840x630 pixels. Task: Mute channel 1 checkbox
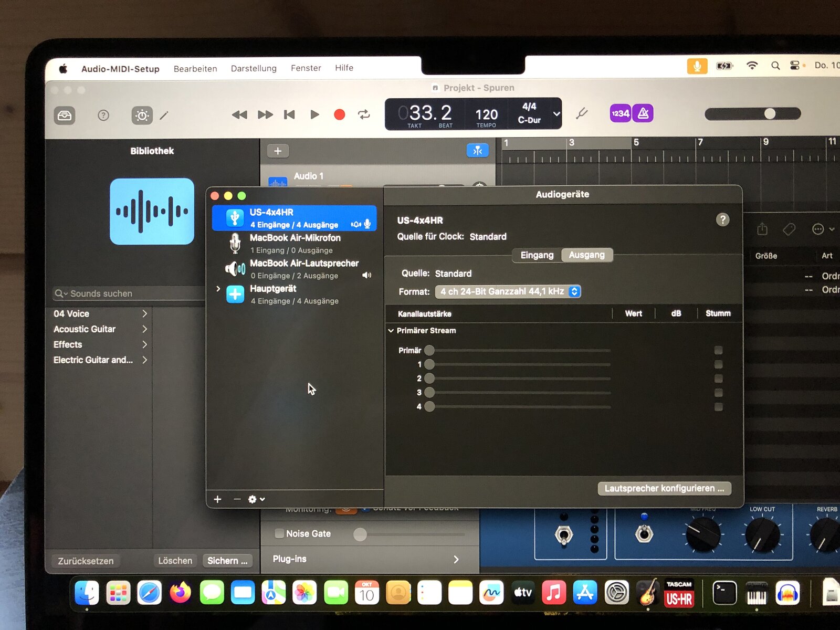coord(718,364)
